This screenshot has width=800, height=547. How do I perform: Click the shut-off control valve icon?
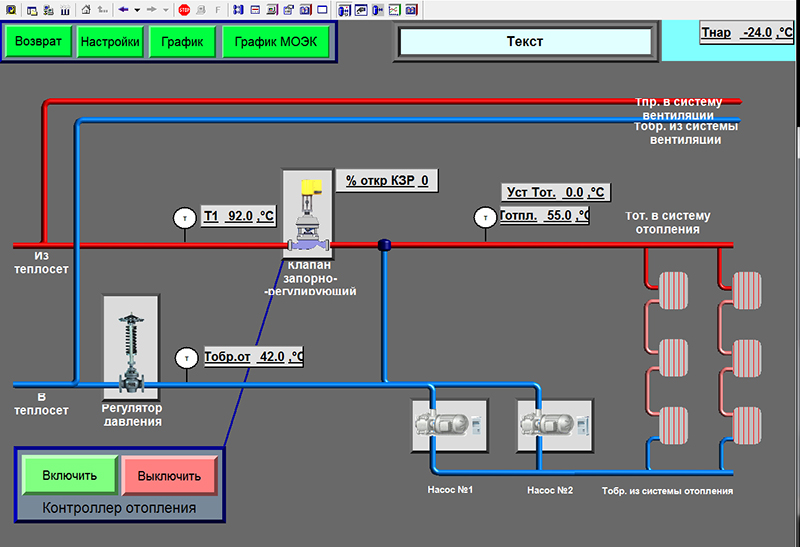pyautogui.click(x=307, y=213)
